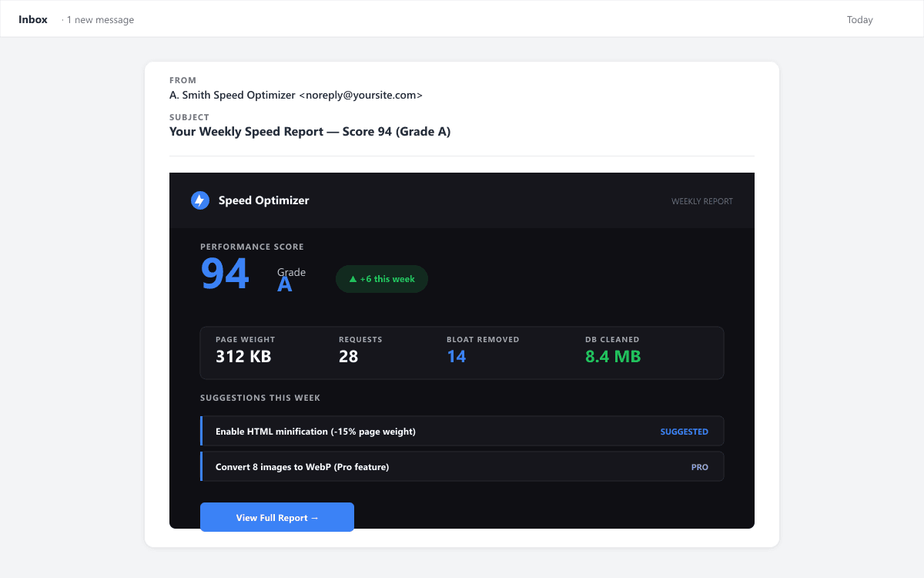Click the Speed Optimizer brand name
The height and width of the screenshot is (578, 924).
(x=263, y=200)
